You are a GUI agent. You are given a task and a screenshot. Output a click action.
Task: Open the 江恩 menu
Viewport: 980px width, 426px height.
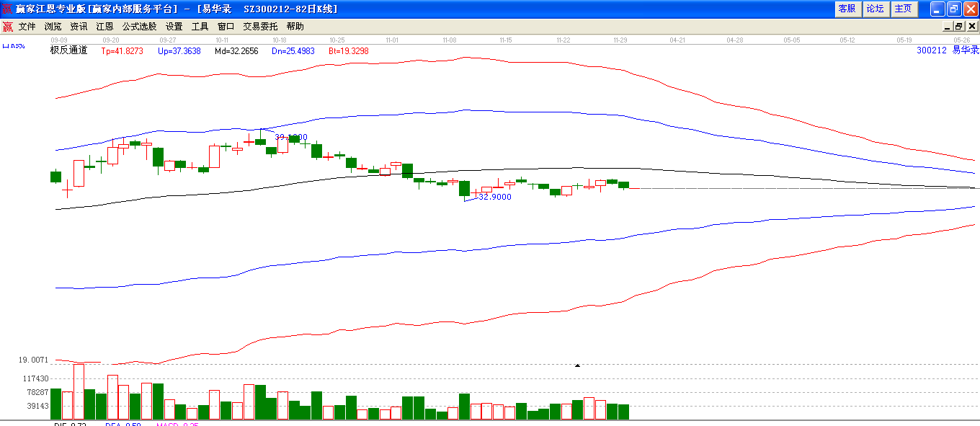click(105, 27)
